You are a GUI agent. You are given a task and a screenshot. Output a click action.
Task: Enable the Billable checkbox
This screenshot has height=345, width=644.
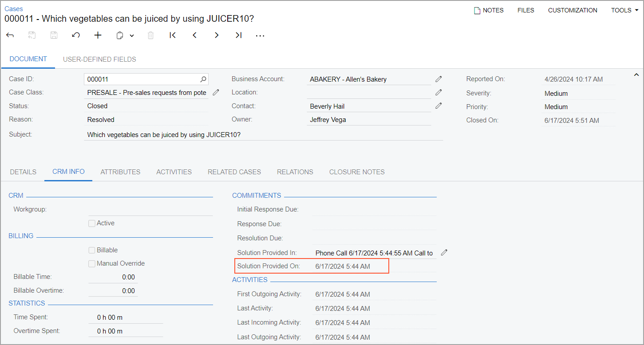[x=92, y=251]
